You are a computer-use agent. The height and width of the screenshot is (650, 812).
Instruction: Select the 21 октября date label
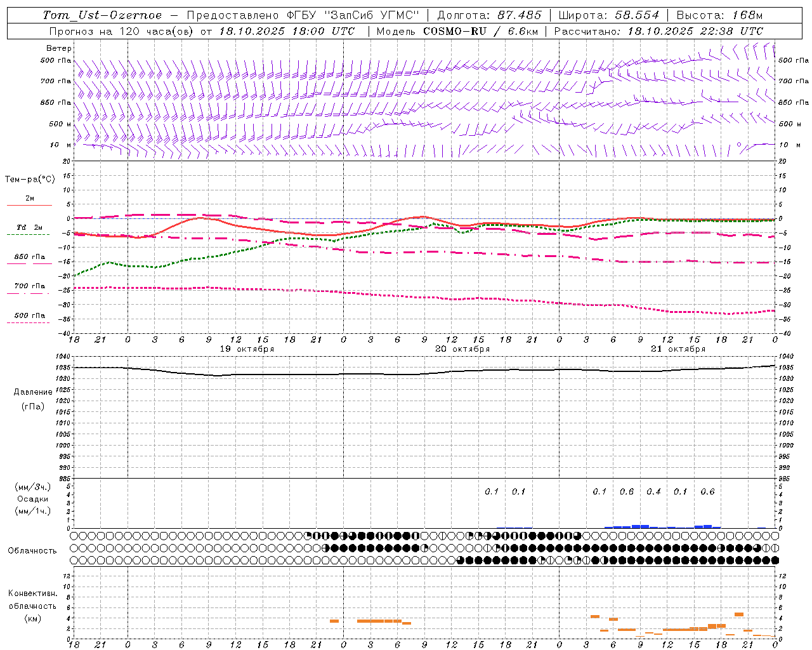678,349
